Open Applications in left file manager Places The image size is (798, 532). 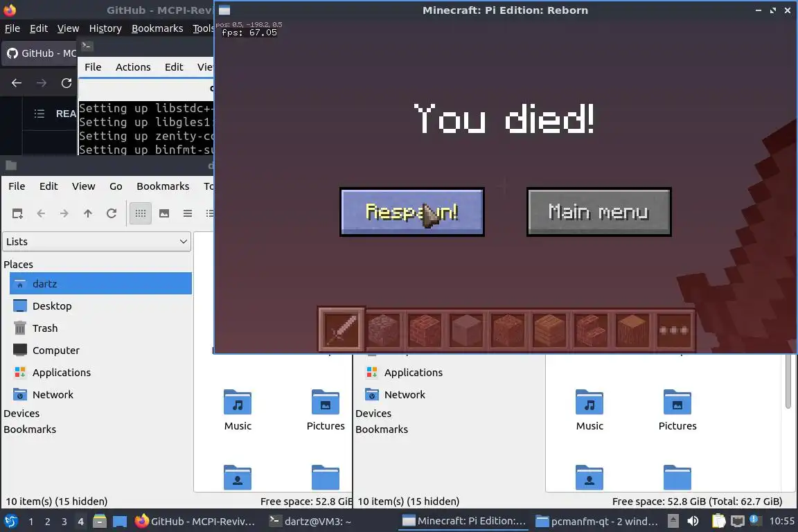62,373
